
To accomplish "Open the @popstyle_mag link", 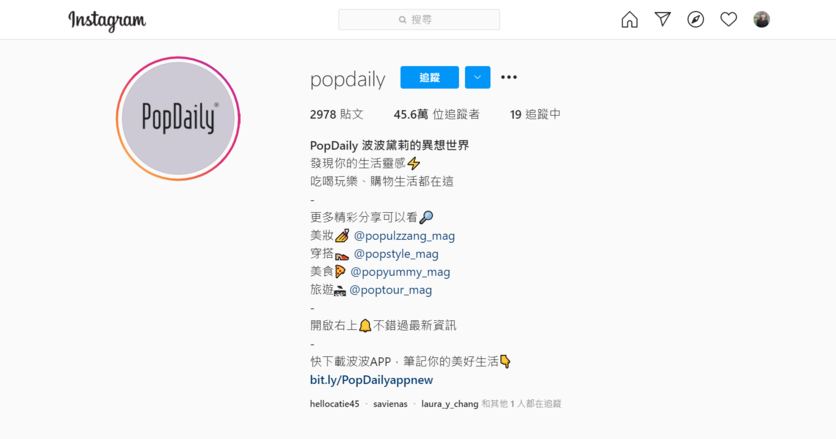I will pos(396,254).
